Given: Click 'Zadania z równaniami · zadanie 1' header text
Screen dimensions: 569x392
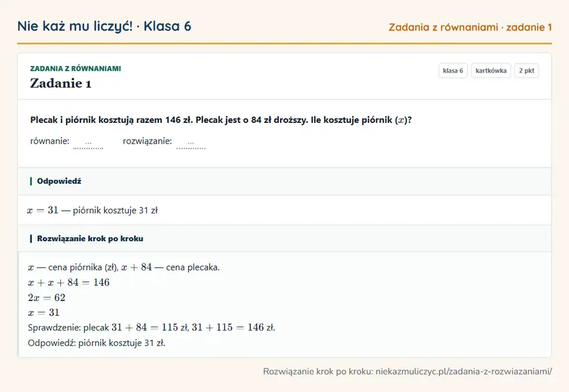Looking at the screenshot, I should [470, 27].
